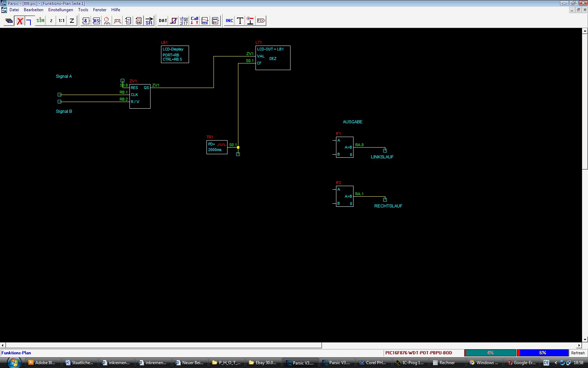Click the 'Signal B' label

[x=64, y=111]
